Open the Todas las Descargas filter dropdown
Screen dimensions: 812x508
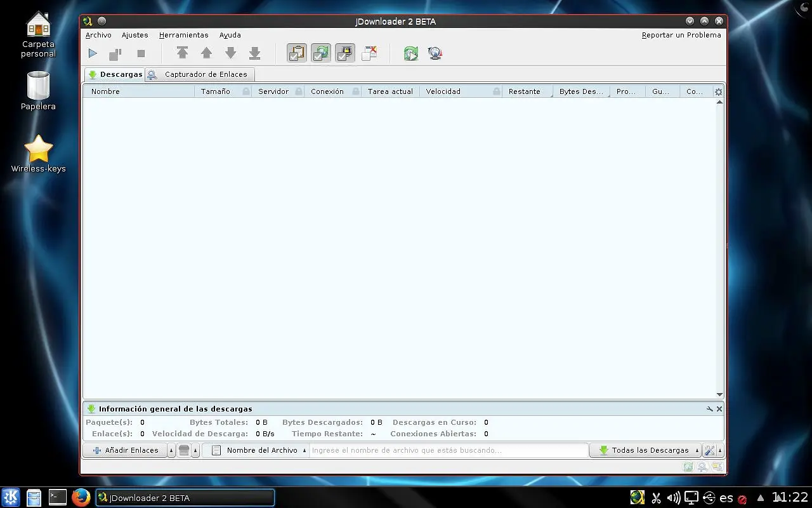pyautogui.click(x=645, y=450)
